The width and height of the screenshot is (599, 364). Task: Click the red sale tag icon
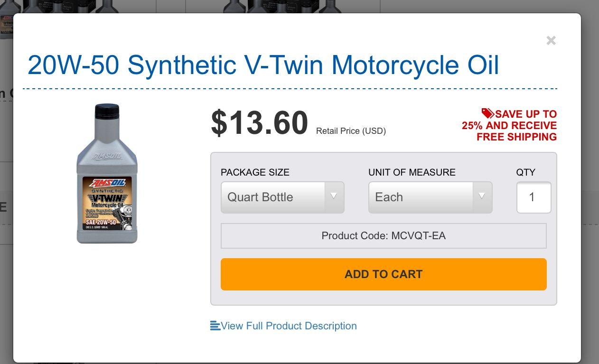[x=488, y=113]
